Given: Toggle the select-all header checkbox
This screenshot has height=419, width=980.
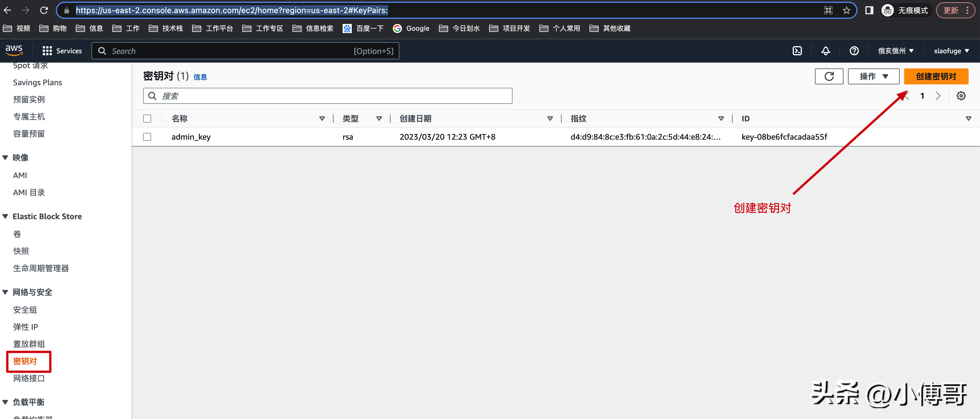Looking at the screenshot, I should (x=147, y=119).
